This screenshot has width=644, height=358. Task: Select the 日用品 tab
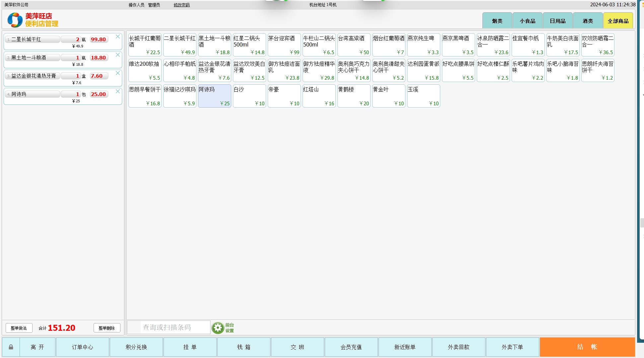tap(557, 21)
